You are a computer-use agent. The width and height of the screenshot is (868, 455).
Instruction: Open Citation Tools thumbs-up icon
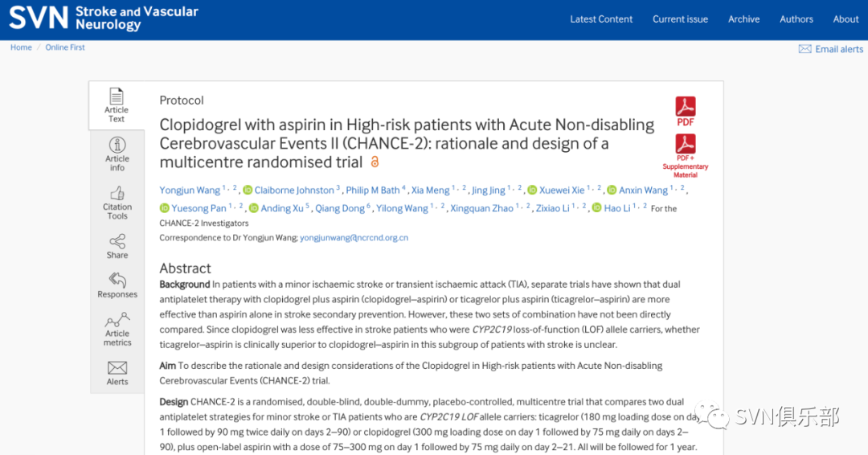coord(117,193)
